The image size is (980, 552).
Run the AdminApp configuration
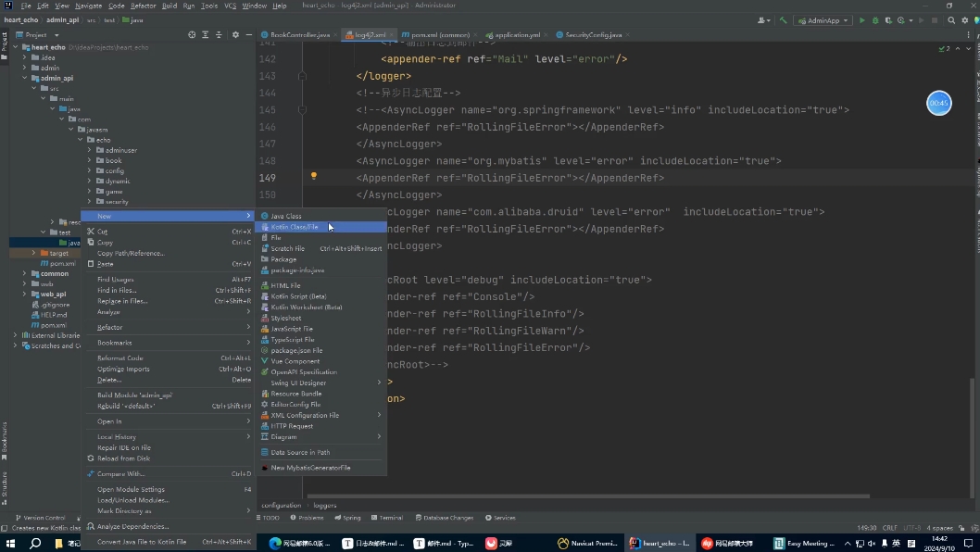(x=861, y=20)
